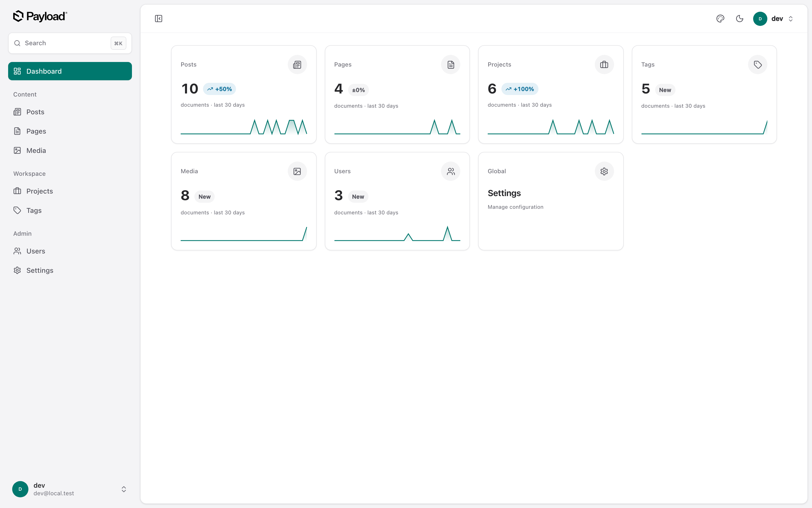
Task: Expand the dev account switcher in sidebar footer
Action: point(124,489)
